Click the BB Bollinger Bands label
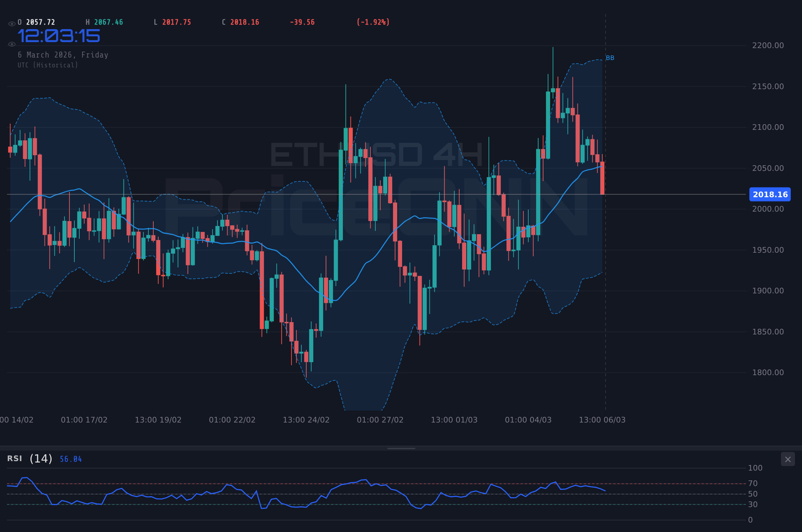The width and height of the screenshot is (802, 532). (x=610, y=58)
